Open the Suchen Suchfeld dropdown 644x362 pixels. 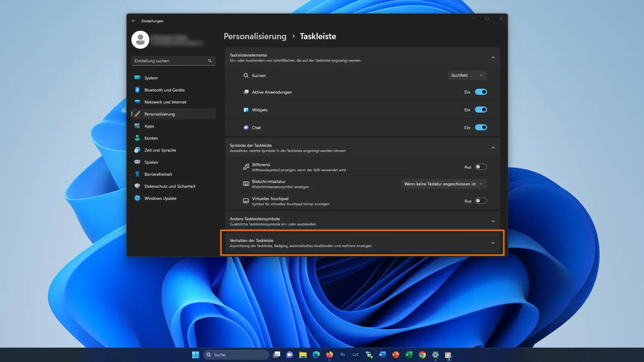(x=467, y=75)
